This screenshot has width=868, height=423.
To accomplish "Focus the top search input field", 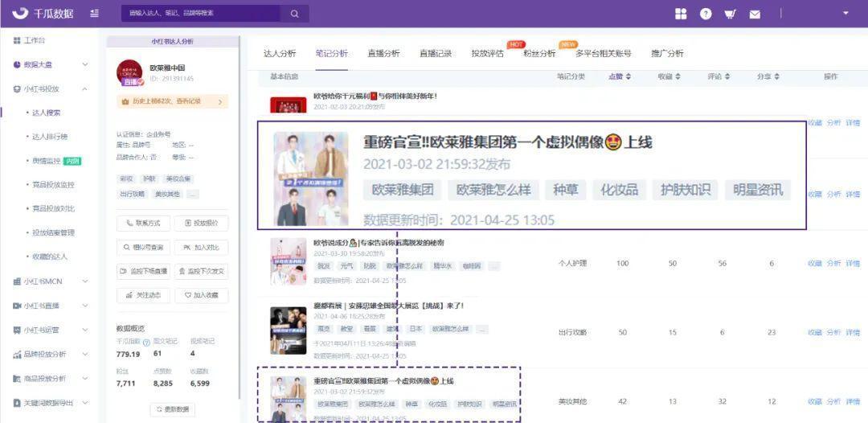I will pos(201,14).
